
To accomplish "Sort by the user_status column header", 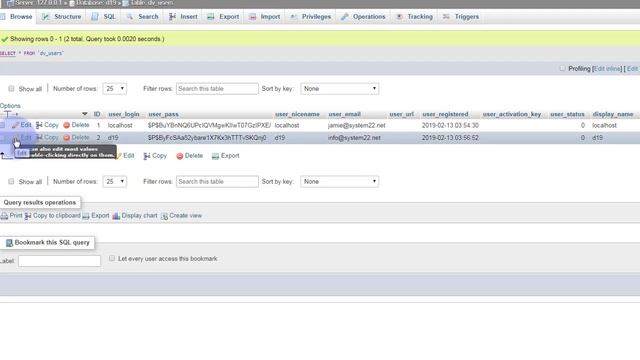I will 567,114.
